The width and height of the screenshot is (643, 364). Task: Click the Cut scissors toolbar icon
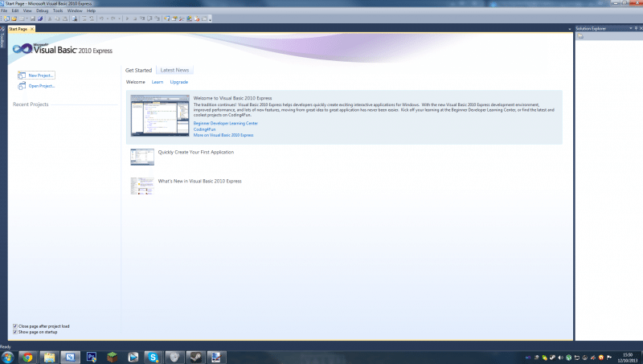click(50, 18)
